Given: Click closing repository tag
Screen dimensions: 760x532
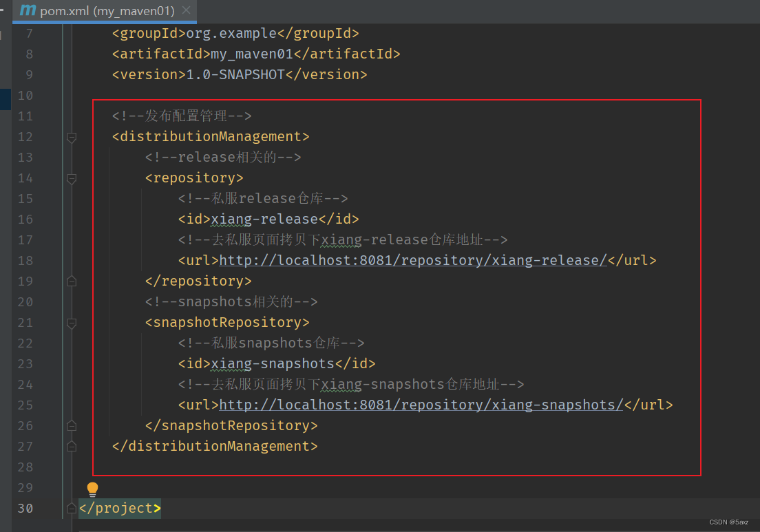Looking at the screenshot, I should tap(198, 281).
